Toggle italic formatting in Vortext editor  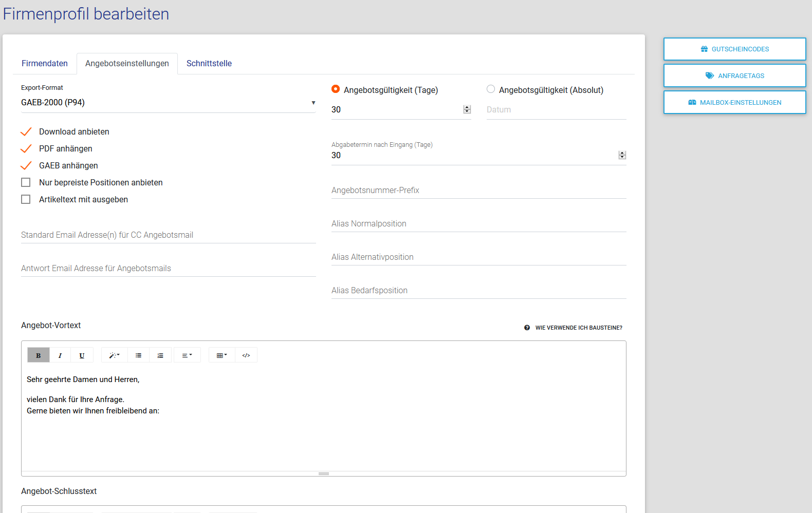(x=60, y=355)
